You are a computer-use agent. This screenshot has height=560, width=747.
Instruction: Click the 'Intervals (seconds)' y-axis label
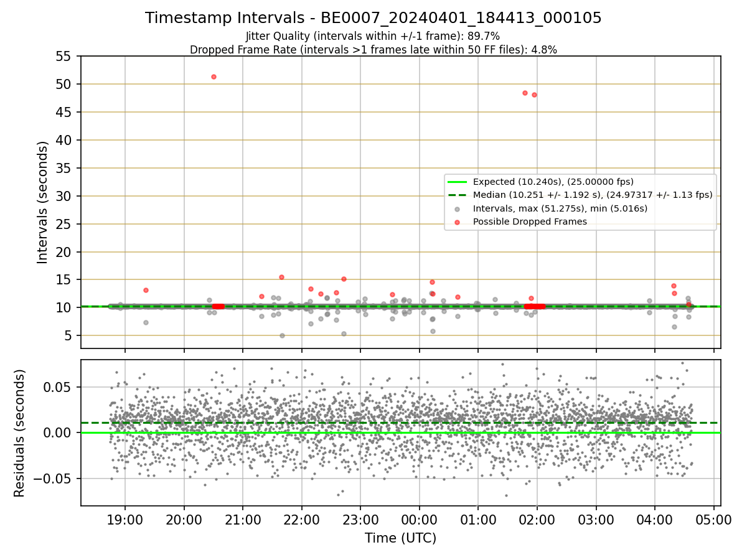43,202
